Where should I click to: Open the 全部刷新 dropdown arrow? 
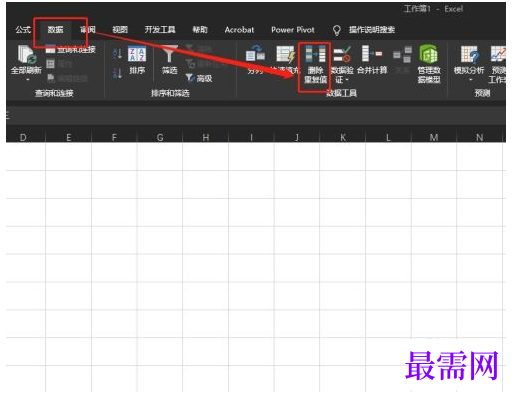27,79
